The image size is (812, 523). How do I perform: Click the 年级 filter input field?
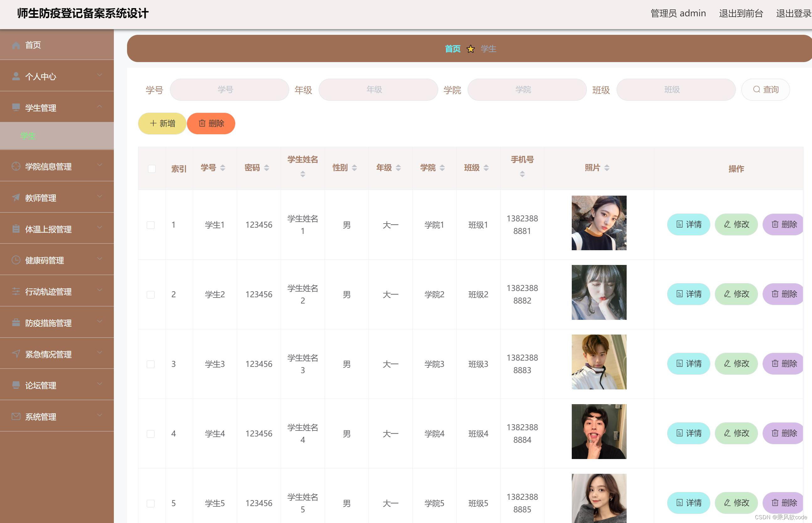click(378, 90)
